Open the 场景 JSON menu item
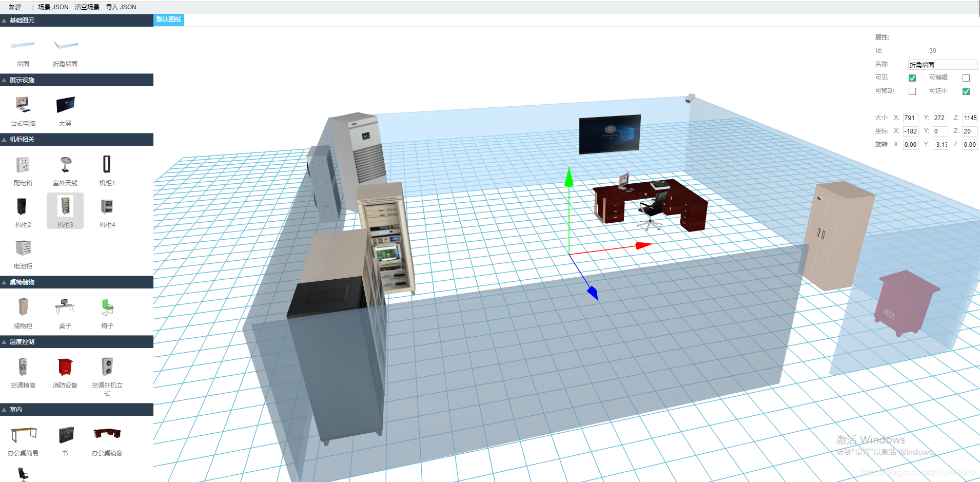The height and width of the screenshot is (482, 980). (x=53, y=7)
